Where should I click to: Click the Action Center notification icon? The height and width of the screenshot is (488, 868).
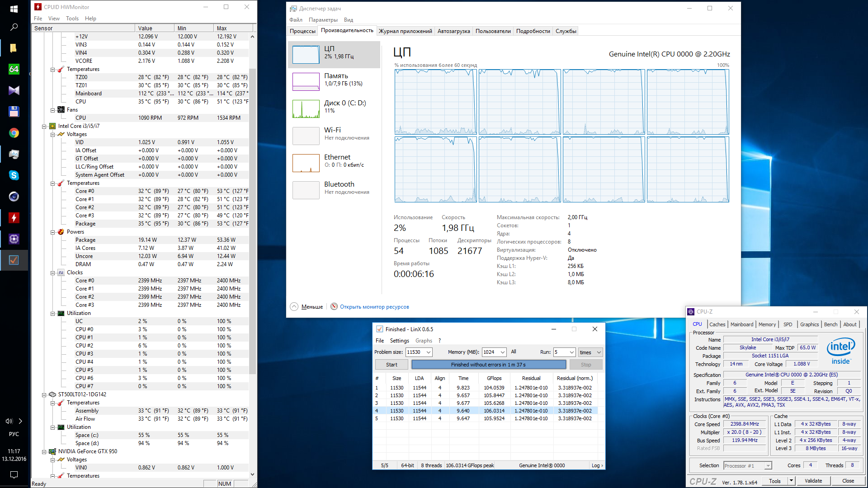tap(14, 475)
